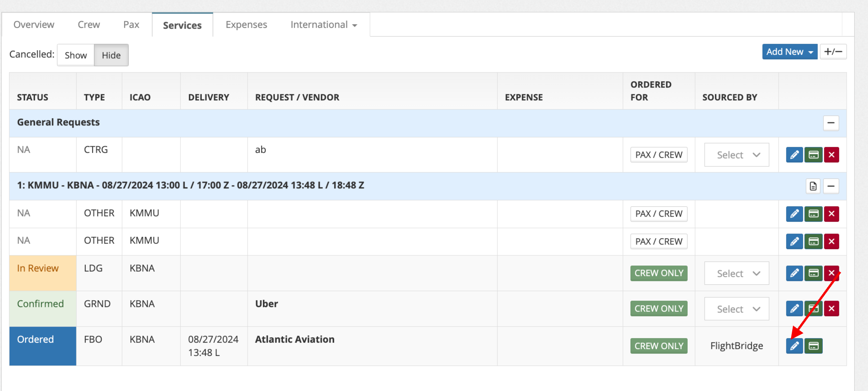Open the International tab dropdown
The width and height of the screenshot is (868, 391).
(x=324, y=25)
